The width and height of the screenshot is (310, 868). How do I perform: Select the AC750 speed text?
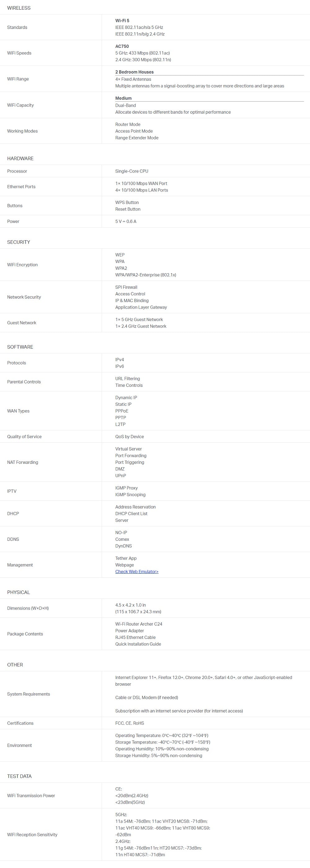[x=122, y=46]
